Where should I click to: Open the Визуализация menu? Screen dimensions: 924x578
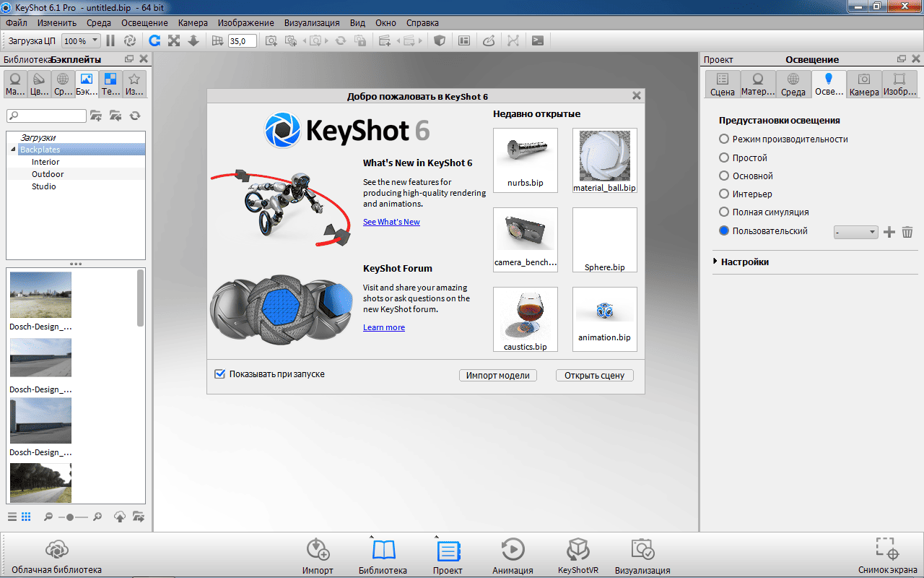(x=313, y=22)
